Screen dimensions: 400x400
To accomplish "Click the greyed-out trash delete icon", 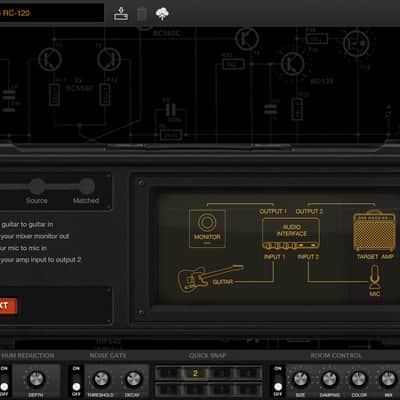I will point(142,14).
